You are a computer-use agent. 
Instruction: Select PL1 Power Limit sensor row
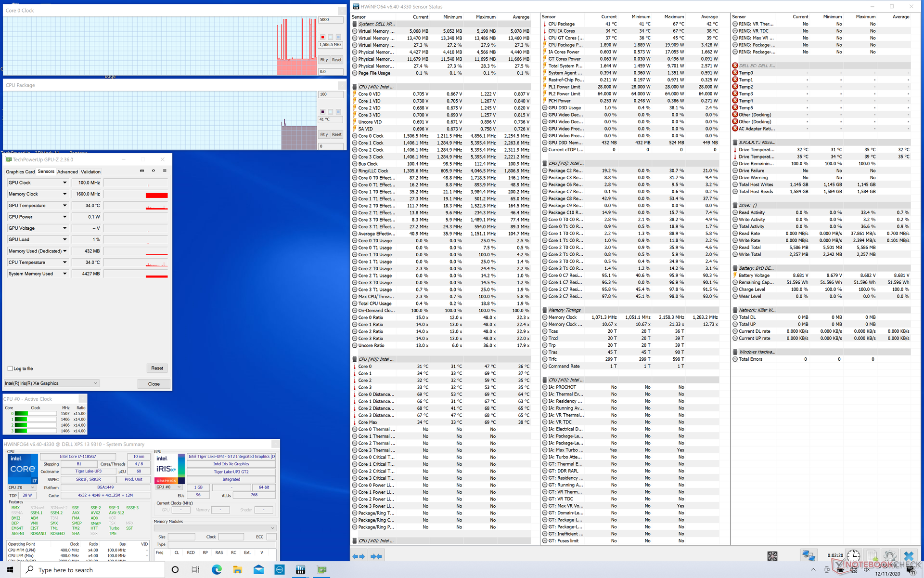coord(630,87)
